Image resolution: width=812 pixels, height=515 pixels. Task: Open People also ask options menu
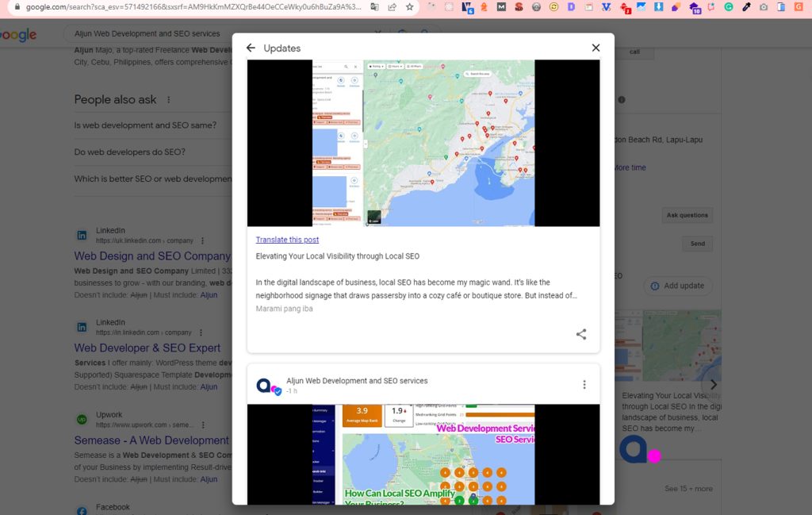168,99
